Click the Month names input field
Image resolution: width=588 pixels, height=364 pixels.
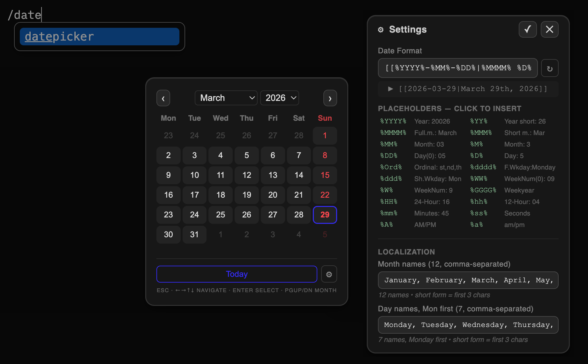(x=468, y=280)
